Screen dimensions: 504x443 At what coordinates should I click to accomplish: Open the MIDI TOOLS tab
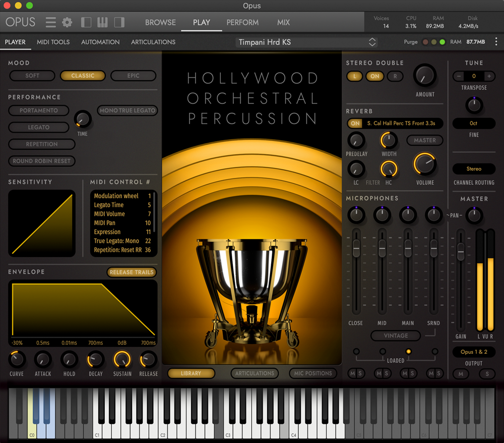click(x=53, y=42)
